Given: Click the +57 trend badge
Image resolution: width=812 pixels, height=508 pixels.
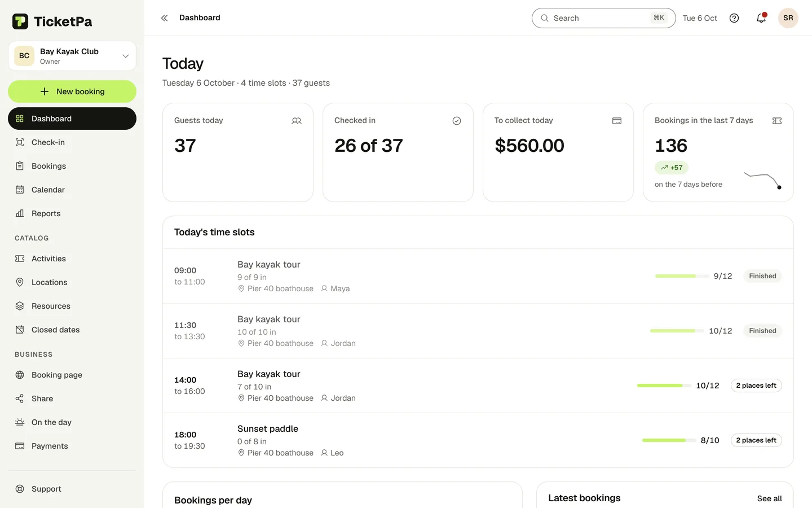Looking at the screenshot, I should [x=672, y=168].
